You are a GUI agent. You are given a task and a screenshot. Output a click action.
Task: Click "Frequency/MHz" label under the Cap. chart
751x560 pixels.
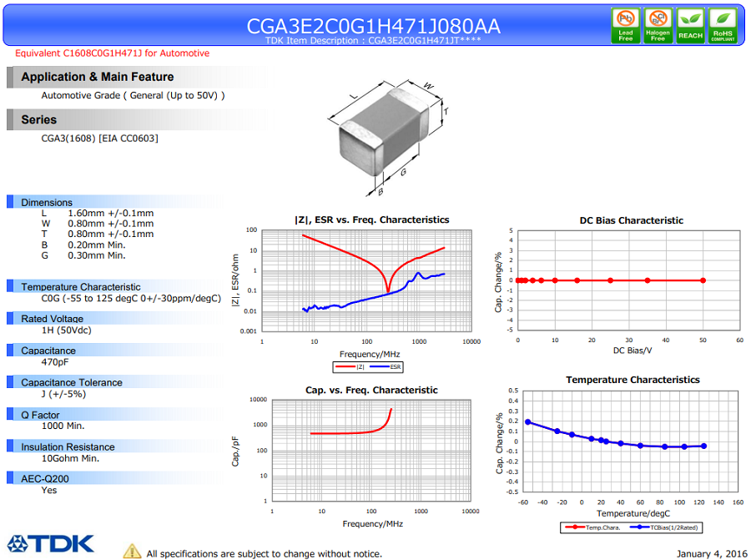pos(373,524)
